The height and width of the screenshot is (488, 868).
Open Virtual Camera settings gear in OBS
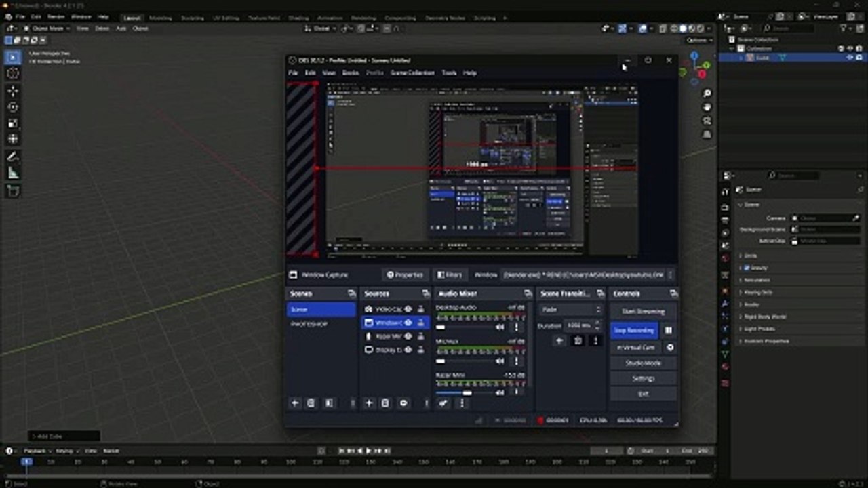670,347
